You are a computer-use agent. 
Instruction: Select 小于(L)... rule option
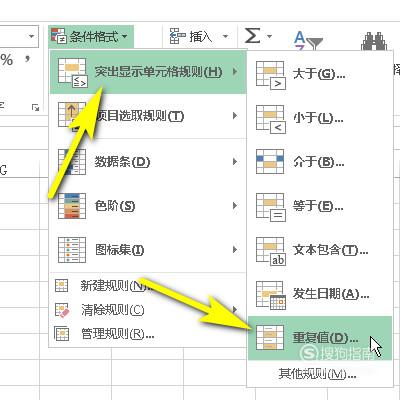click(319, 118)
